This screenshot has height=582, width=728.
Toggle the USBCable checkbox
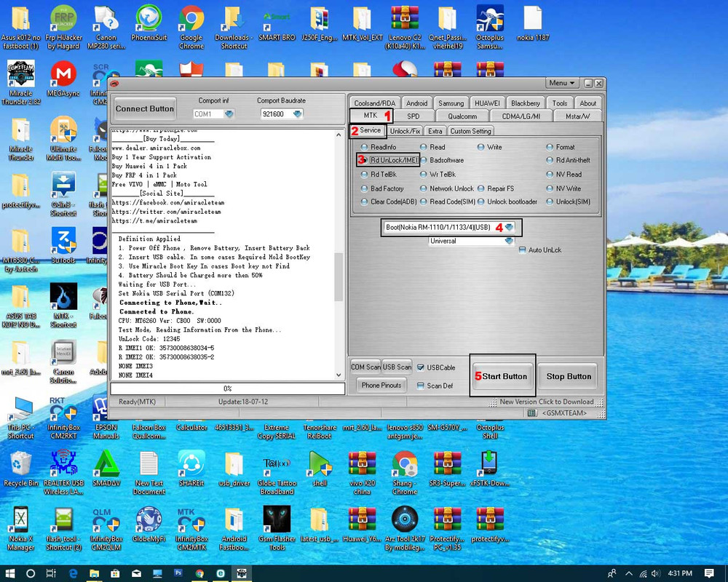pos(421,367)
